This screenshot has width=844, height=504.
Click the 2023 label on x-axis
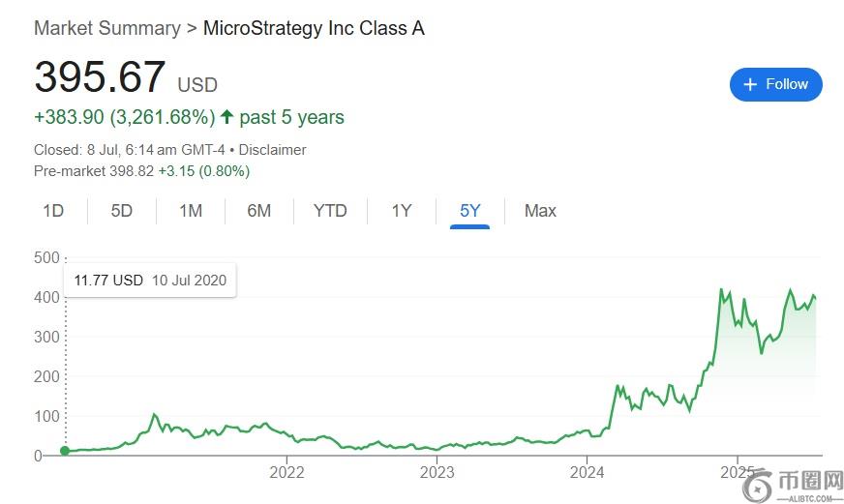click(x=437, y=473)
